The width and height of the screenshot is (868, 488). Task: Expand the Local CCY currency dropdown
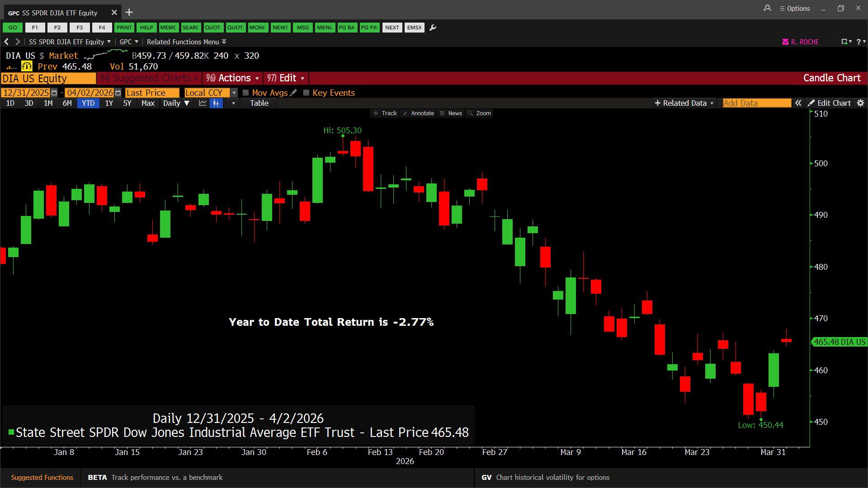tap(234, 93)
